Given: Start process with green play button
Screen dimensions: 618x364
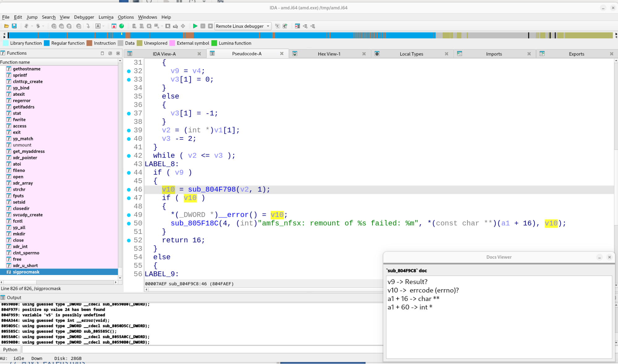Looking at the screenshot, I should tap(195, 26).
